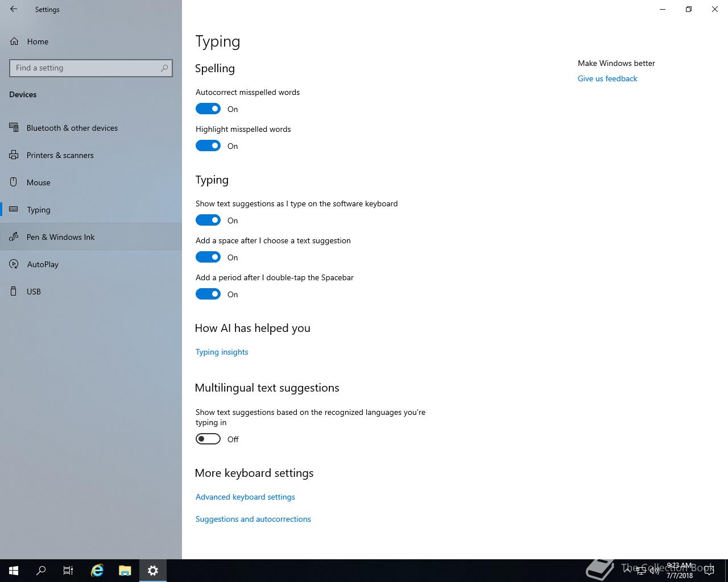Open the Windows Start menu
The width and height of the screenshot is (728, 582).
coord(14,571)
